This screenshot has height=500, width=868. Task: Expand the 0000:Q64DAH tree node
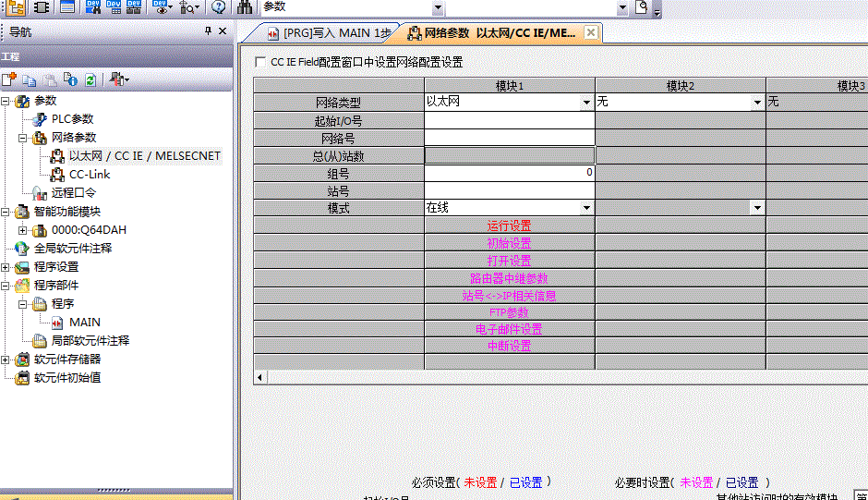pos(23,230)
